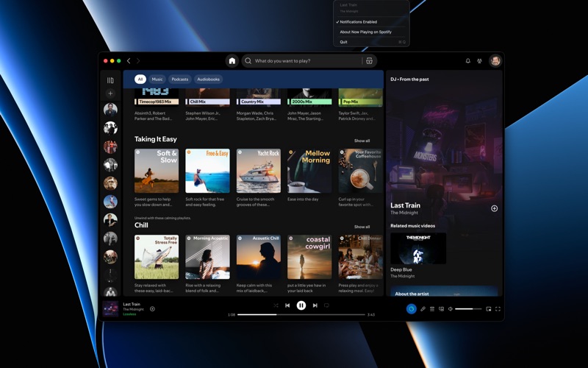Open Browse icon inside the search bar
Viewport: 588px width, 368px height.
click(x=370, y=61)
